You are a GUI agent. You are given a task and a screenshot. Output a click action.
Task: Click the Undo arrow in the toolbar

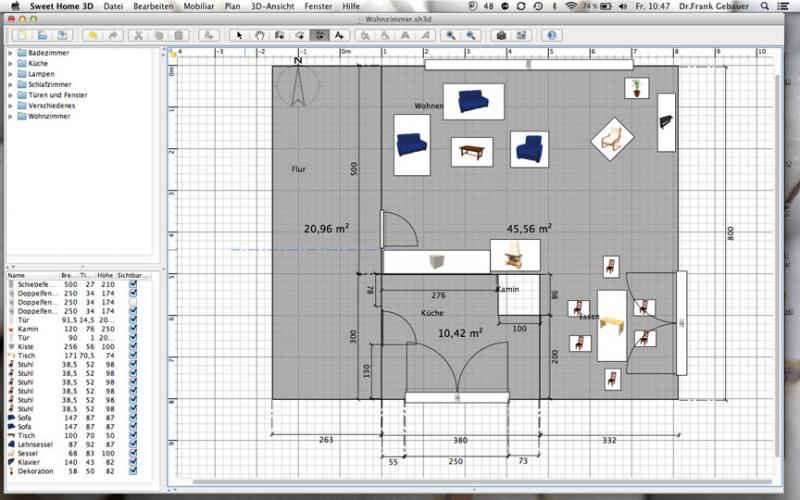pos(92,35)
